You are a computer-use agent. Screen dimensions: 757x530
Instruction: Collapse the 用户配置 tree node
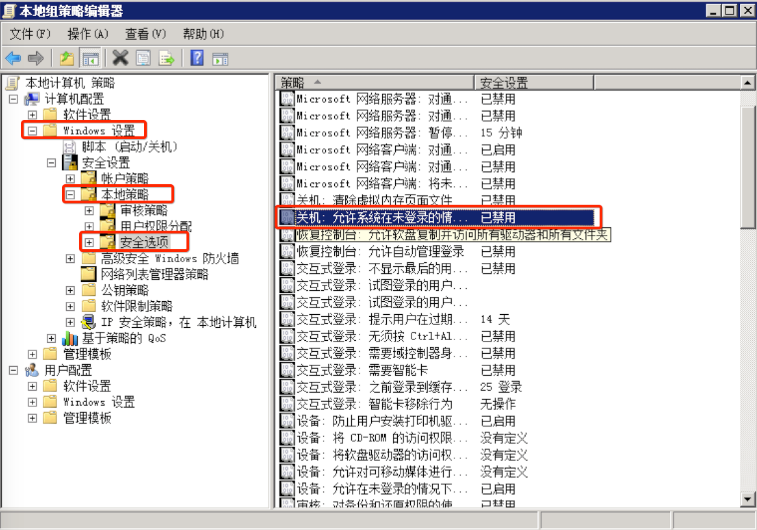13,370
